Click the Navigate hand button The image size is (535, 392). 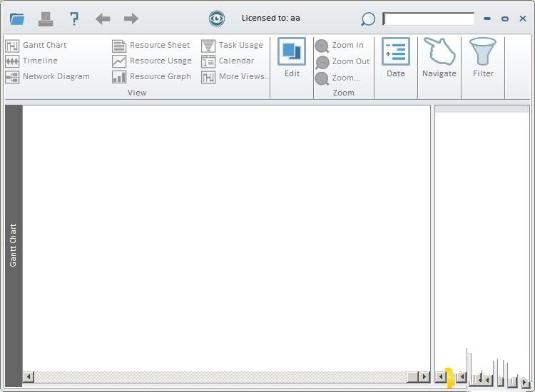(439, 58)
